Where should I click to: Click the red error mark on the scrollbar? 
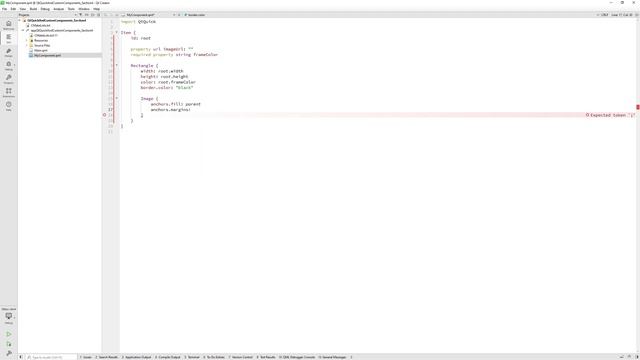tap(638, 107)
